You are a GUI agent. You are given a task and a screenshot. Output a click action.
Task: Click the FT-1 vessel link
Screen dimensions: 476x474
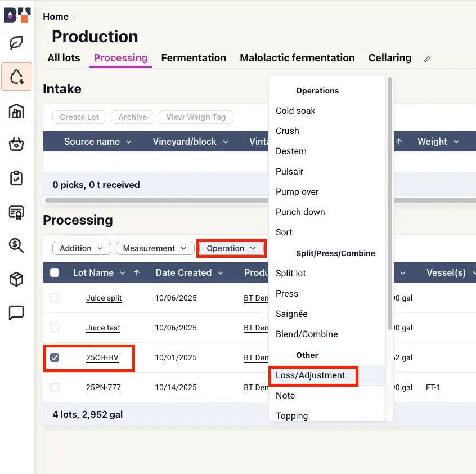point(433,387)
